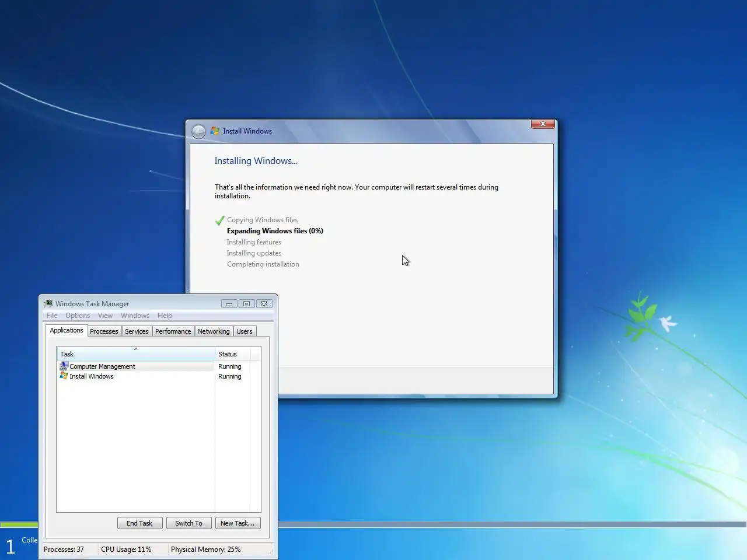747x560 pixels.
Task: Click Running status of Install Windows
Action: pos(229,376)
